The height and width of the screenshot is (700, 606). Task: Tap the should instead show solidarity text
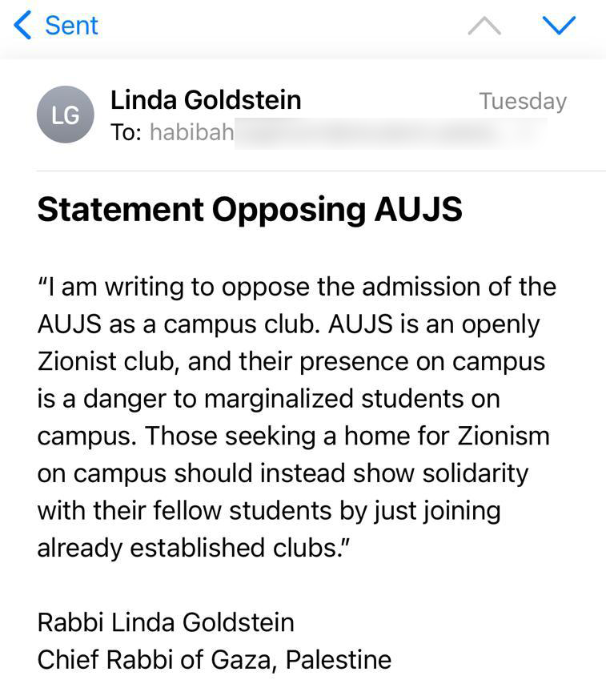tap(351, 473)
